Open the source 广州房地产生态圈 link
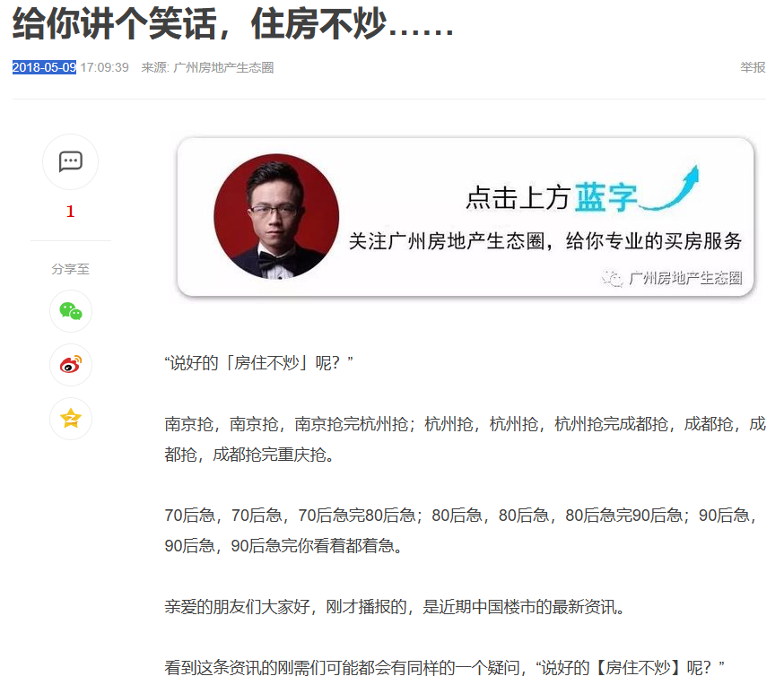The image size is (784, 685). coord(223,67)
